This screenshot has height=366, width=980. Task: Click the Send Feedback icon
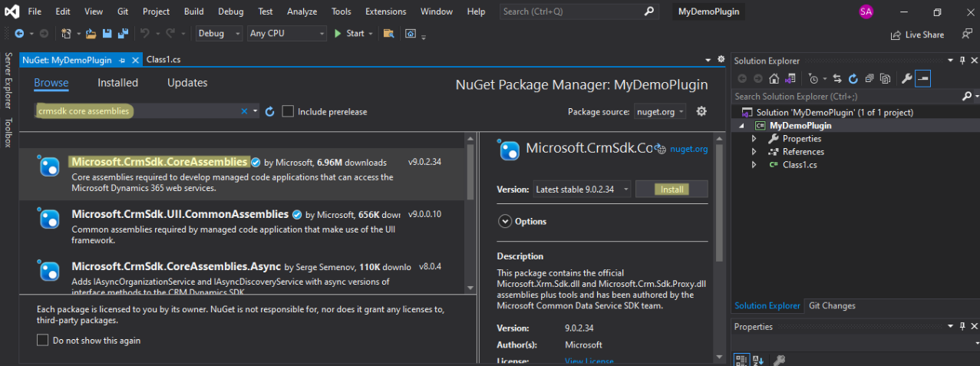(x=966, y=35)
